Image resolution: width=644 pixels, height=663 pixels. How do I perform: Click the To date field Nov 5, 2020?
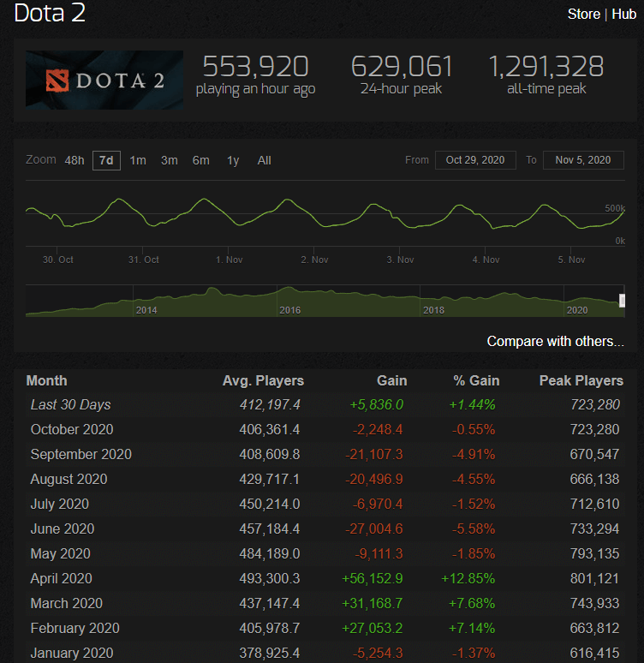(x=583, y=160)
